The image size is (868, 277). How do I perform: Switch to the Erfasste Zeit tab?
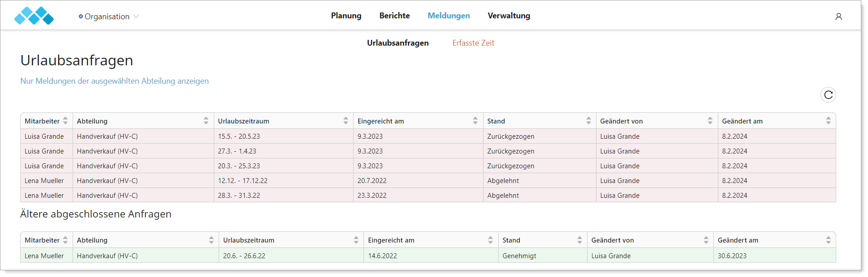tap(473, 43)
